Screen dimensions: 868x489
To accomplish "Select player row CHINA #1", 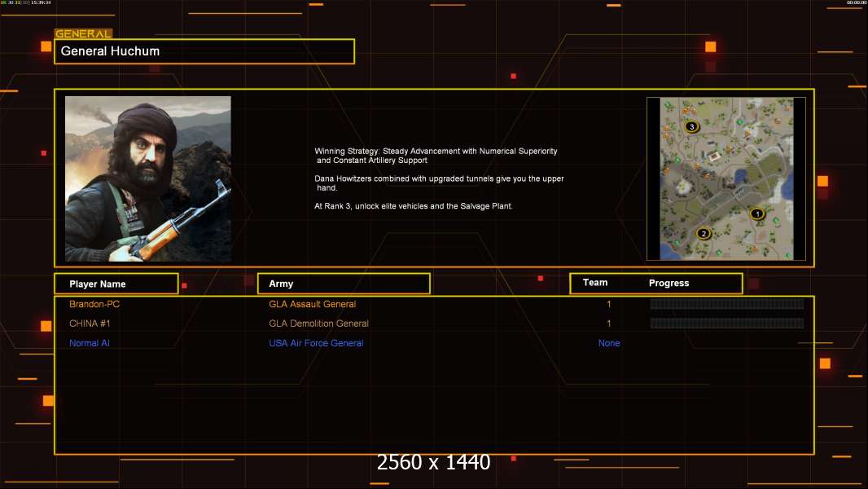I will coord(434,324).
